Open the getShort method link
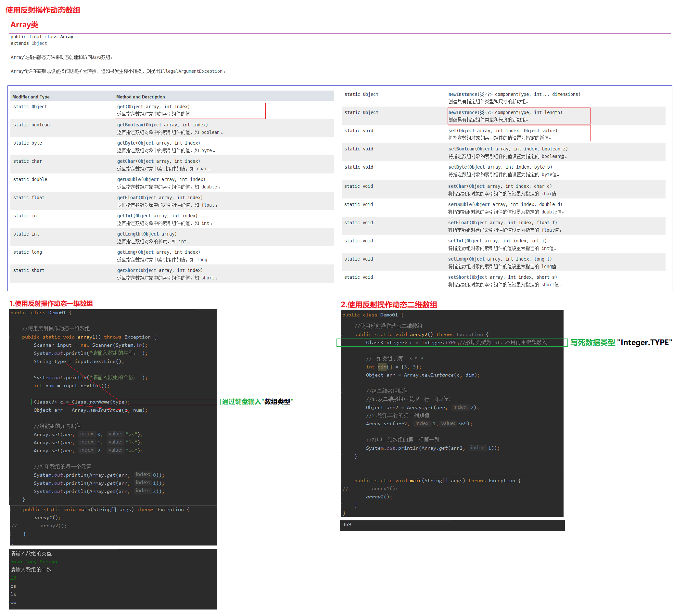Viewport: 686px width, 616px height. (127, 270)
